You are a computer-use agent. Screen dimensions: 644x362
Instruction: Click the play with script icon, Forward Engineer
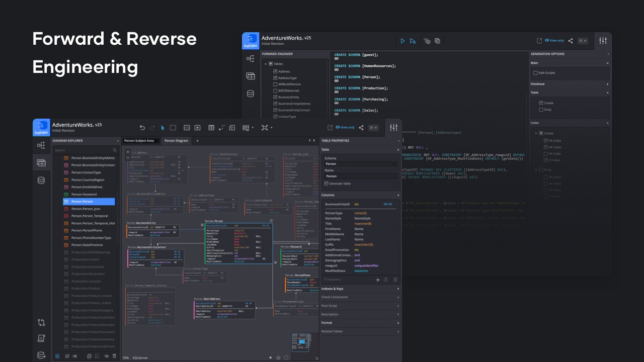click(413, 41)
